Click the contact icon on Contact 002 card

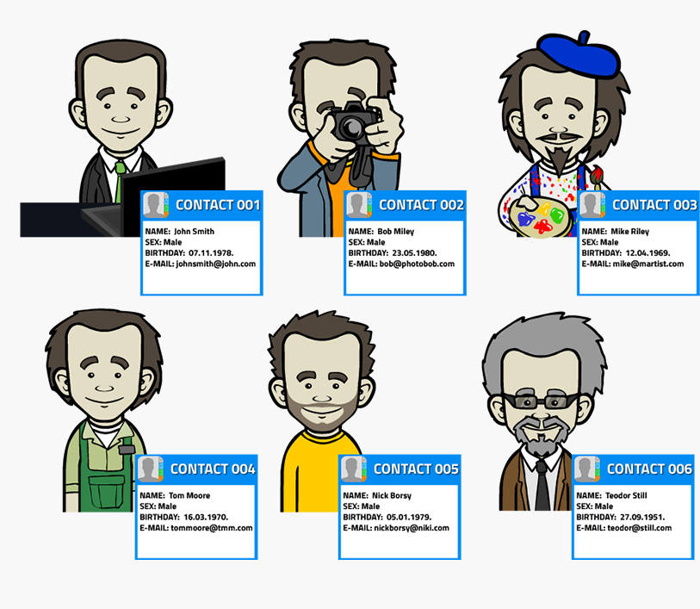[x=359, y=205]
